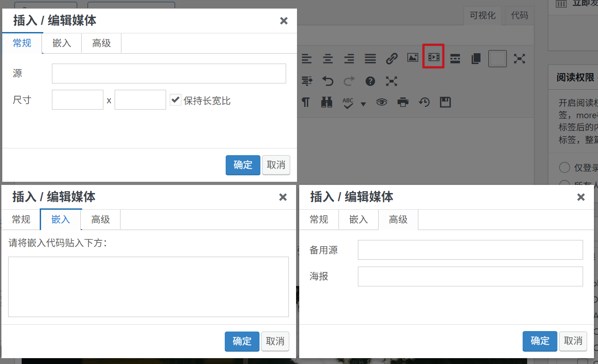Align text right in editor toolbar
Viewport: 598px width, 364px height.
(x=349, y=59)
